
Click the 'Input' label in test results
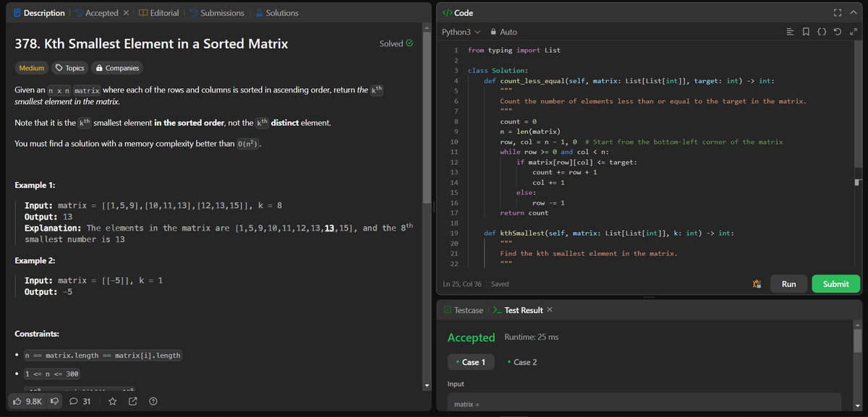456,384
